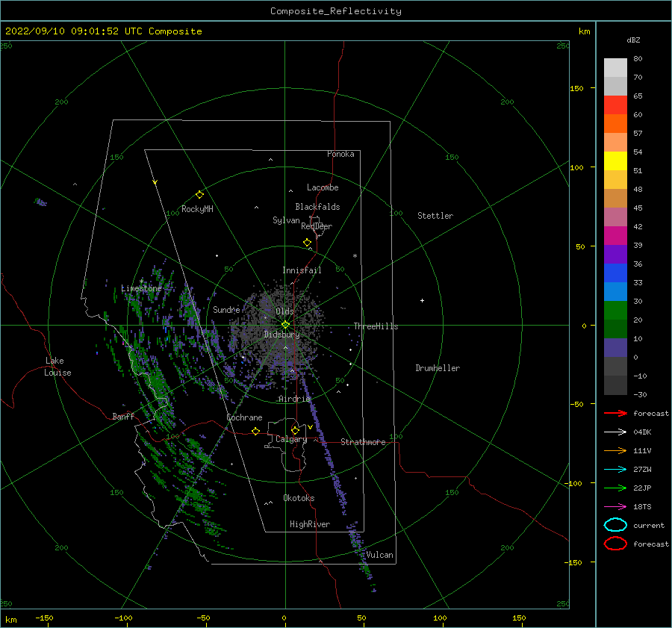Select the light blue swatch below 33 dBZ

coord(615,292)
